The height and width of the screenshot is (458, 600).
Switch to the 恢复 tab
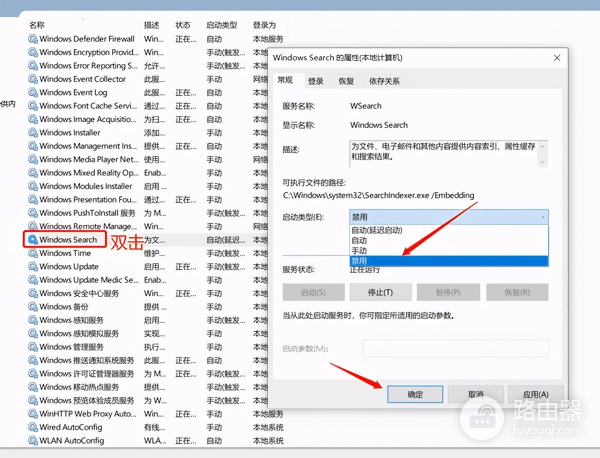[x=346, y=81]
